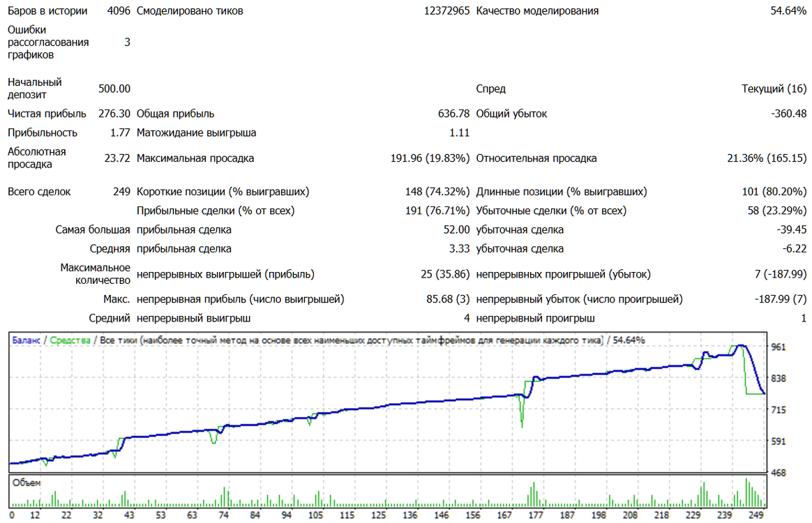Click the 'Общий убыток' value -360.48
The width and height of the screenshot is (812, 523).
pyautogui.click(x=788, y=114)
